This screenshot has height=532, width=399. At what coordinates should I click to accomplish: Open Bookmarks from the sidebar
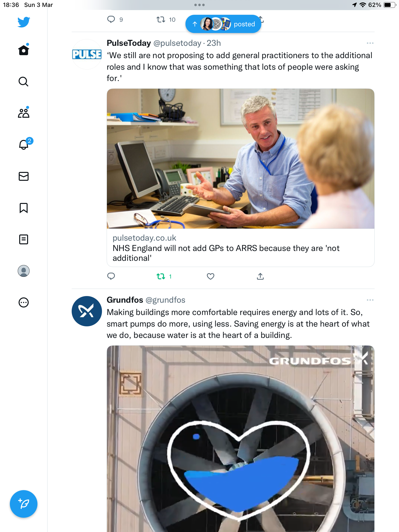click(x=24, y=208)
